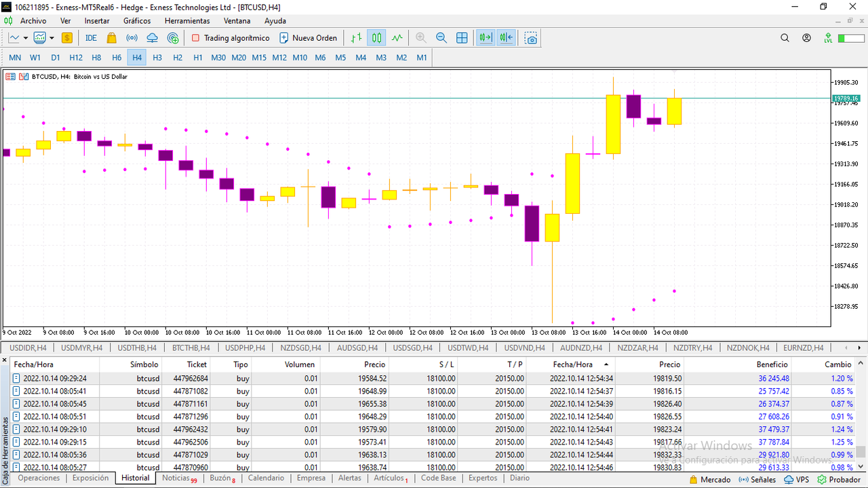Screen dimensions: 868x488
Task: Click the Nueva Orden button
Action: pos(309,38)
